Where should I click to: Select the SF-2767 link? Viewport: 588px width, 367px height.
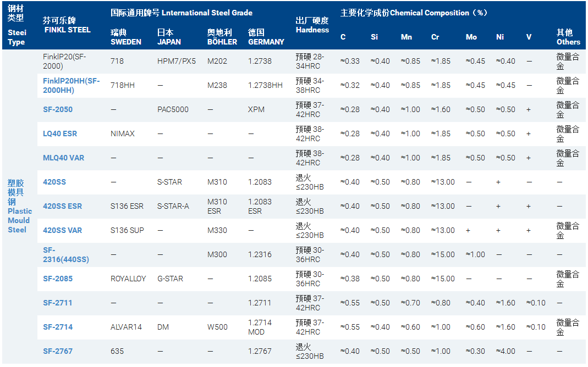point(58,351)
